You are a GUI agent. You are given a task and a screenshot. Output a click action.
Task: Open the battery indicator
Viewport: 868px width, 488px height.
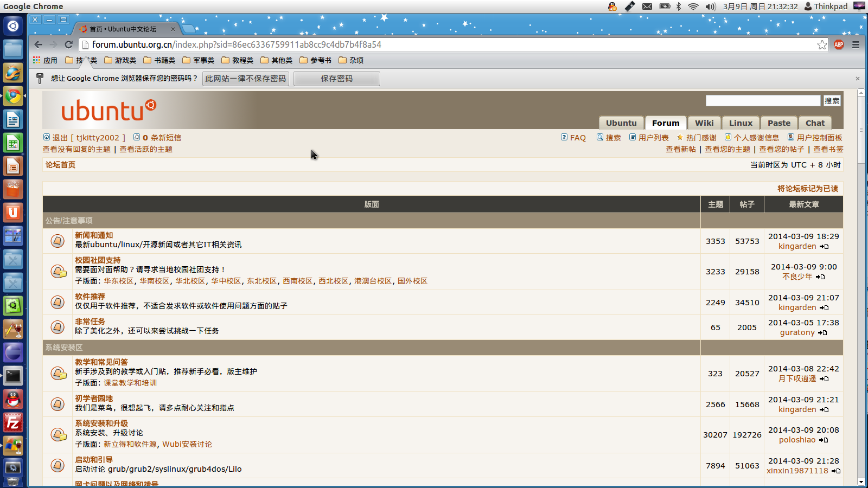click(x=665, y=7)
